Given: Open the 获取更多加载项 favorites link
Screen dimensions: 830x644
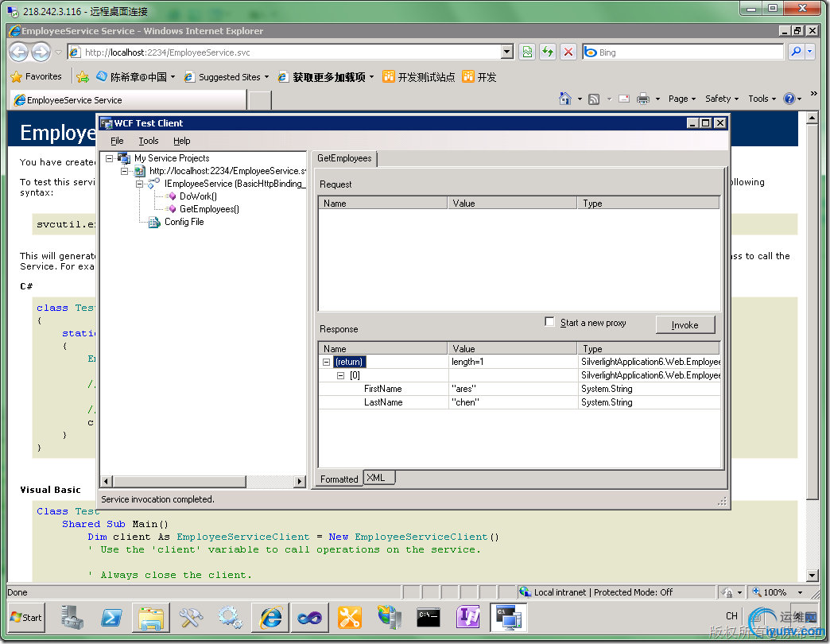Looking at the screenshot, I should pyautogui.click(x=326, y=77).
